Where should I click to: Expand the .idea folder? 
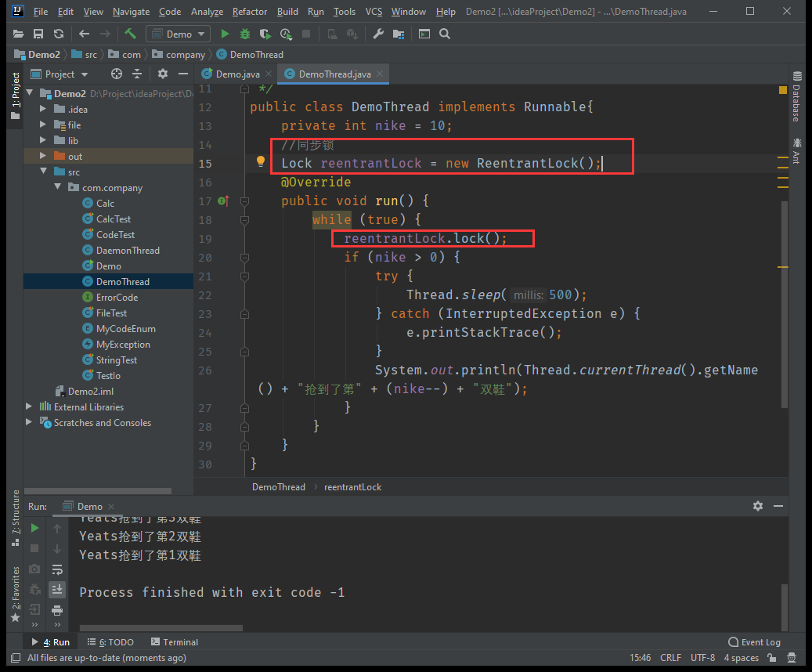coord(44,109)
